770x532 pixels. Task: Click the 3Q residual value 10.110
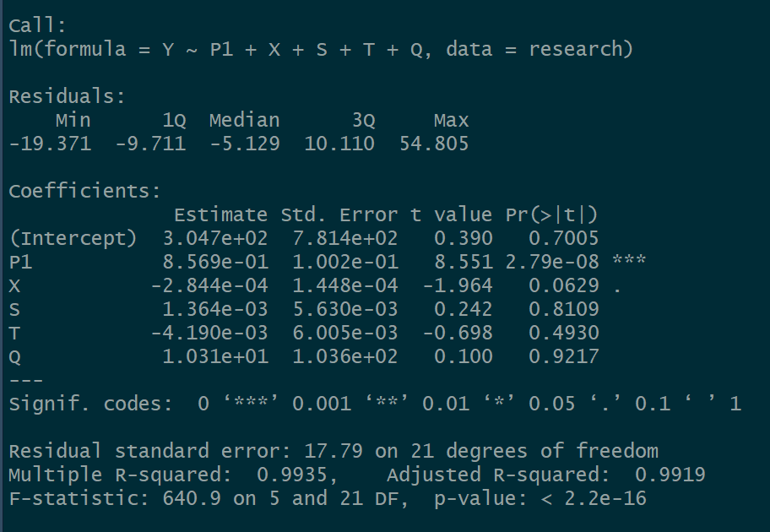pos(339,144)
